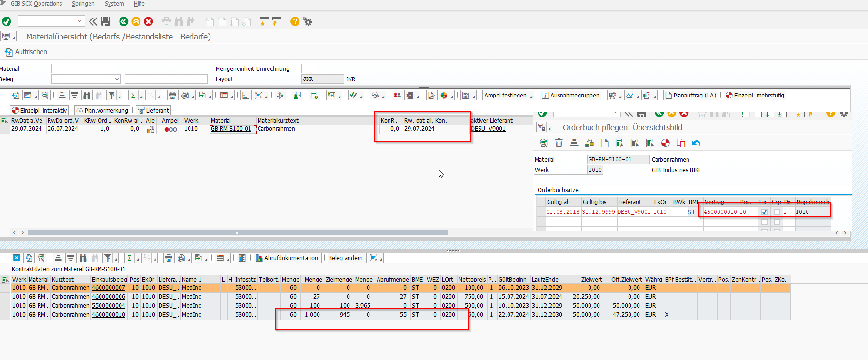Open the command field dropdown

pyautogui.click(x=80, y=21)
